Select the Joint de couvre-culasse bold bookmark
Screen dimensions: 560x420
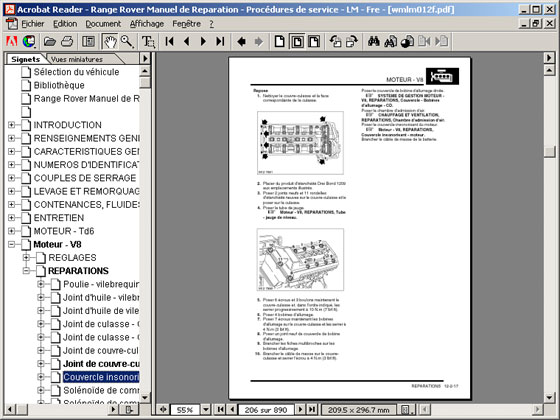101,364
